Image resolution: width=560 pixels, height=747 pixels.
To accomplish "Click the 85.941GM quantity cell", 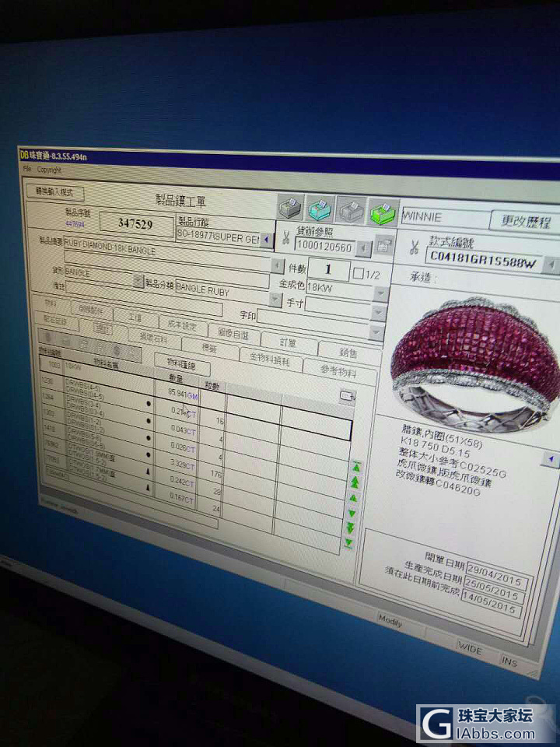I will 178,394.
